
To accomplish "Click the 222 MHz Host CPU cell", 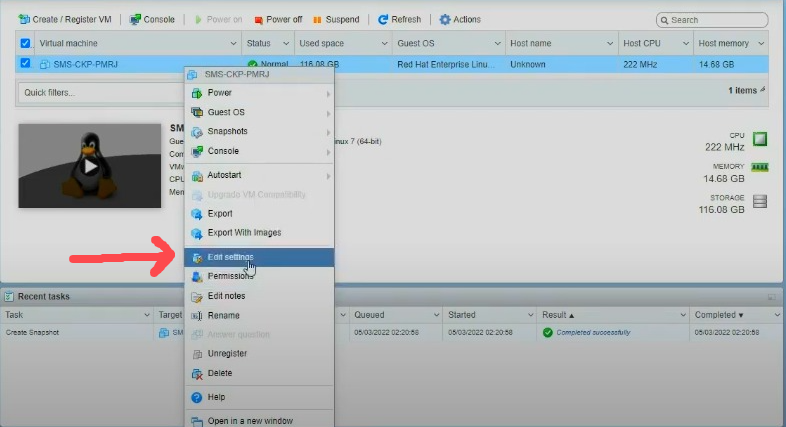I will (x=640, y=64).
